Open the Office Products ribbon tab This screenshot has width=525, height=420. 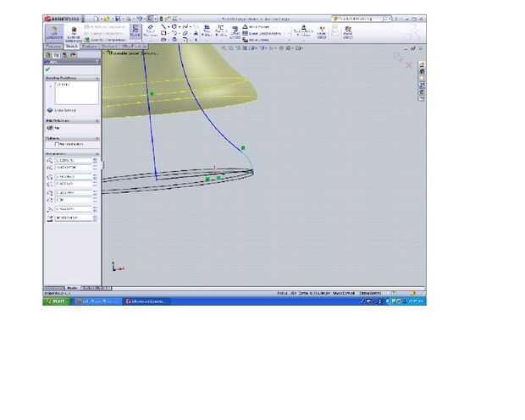pos(134,47)
